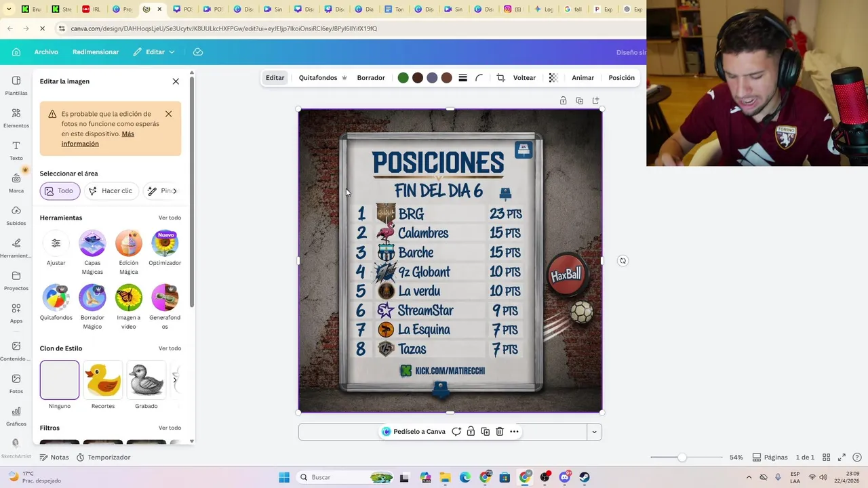The width and height of the screenshot is (868, 488).
Task: Open the help question mark icon
Action: [x=857, y=457]
